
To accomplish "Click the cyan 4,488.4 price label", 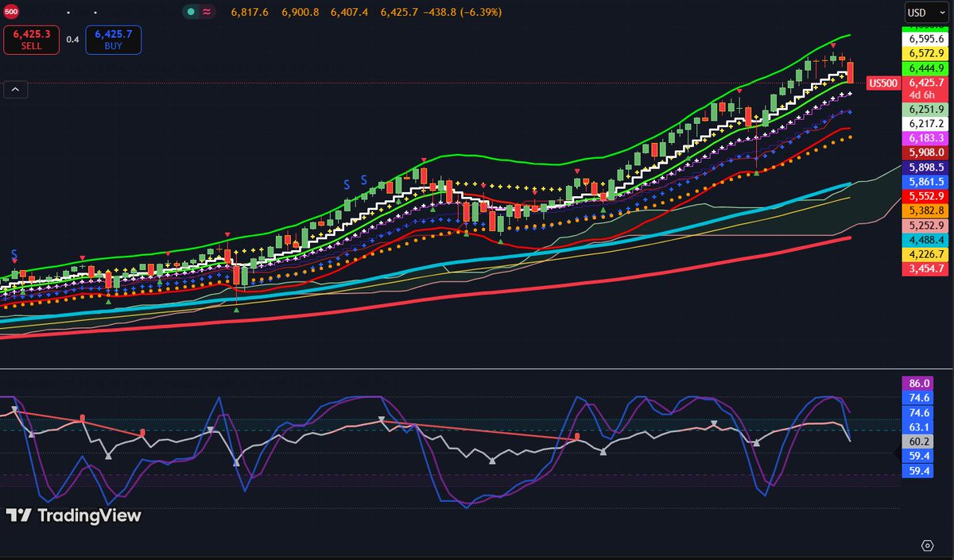I will pos(925,240).
